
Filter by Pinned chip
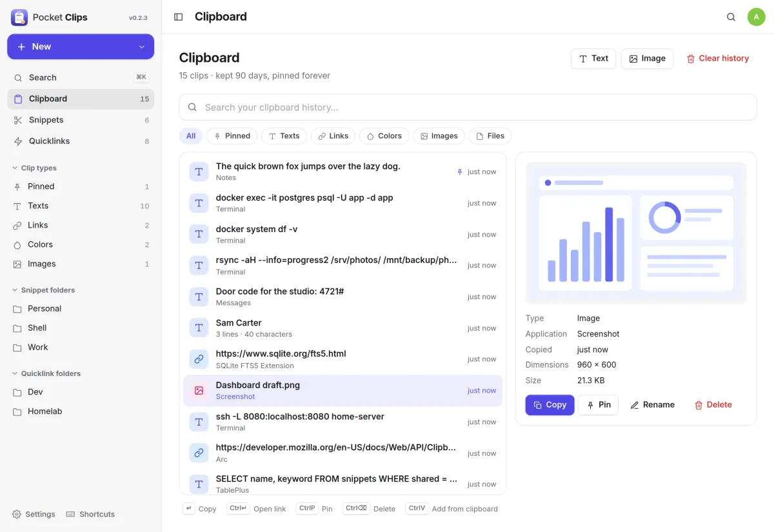coord(232,136)
